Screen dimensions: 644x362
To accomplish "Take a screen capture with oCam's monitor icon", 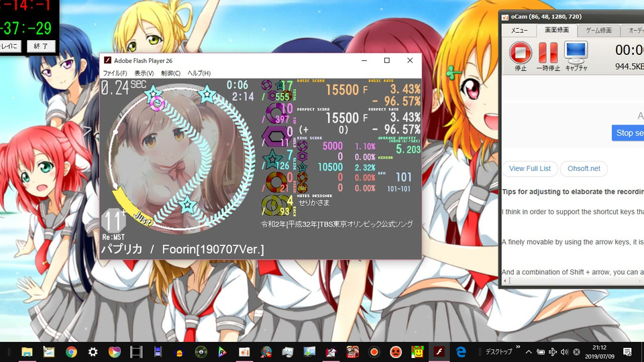I will (576, 52).
